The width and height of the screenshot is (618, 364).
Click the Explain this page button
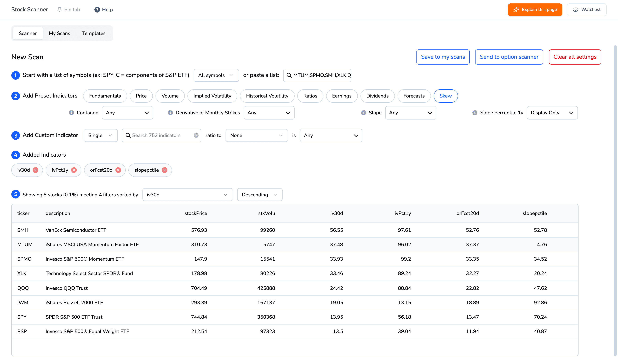535,10
